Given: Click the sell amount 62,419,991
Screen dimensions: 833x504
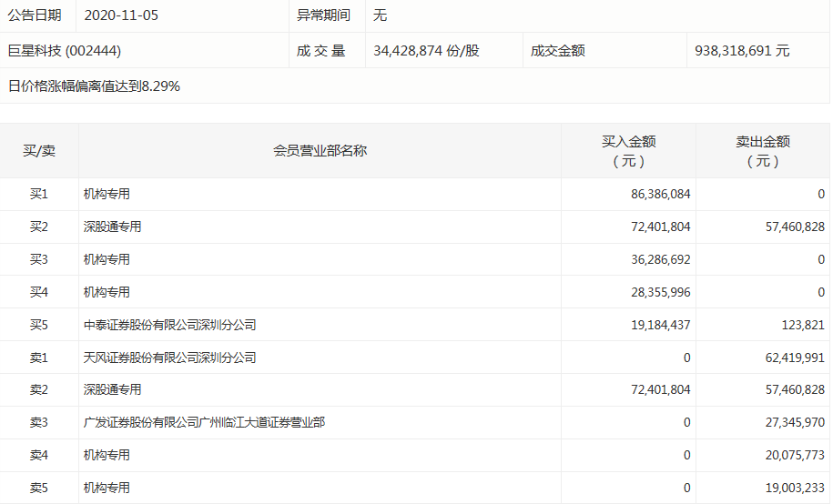Looking at the screenshot, I should [787, 358].
